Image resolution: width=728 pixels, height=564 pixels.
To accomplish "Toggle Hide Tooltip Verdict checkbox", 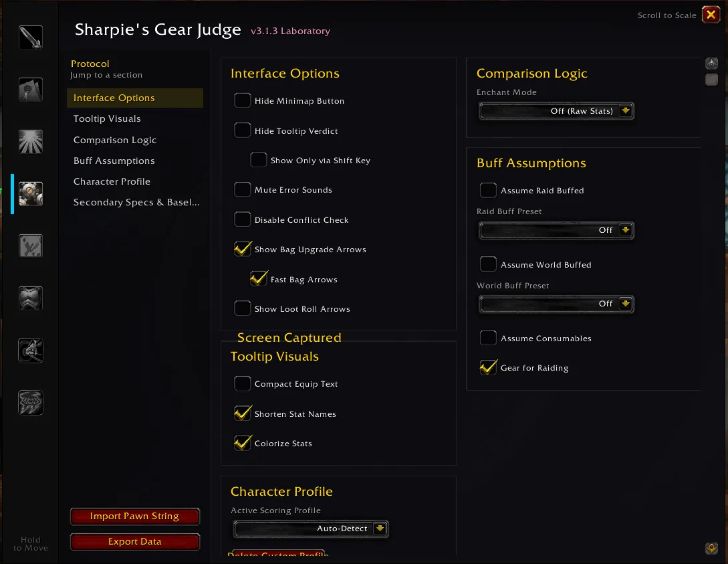I will (x=243, y=130).
